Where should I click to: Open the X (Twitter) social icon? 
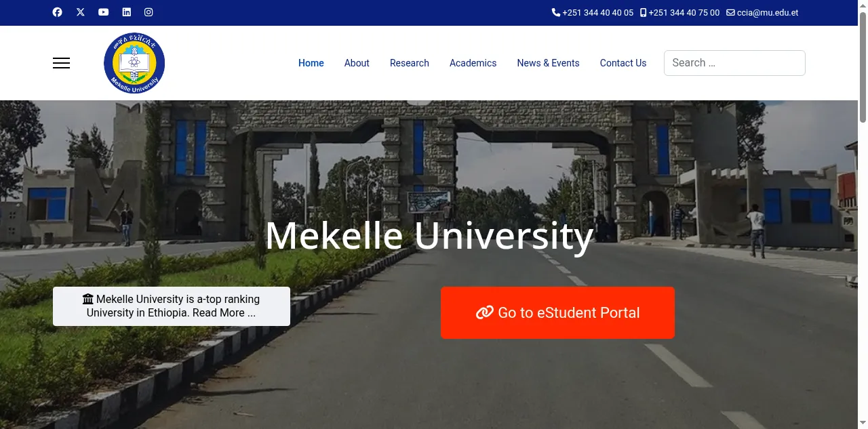pos(81,12)
